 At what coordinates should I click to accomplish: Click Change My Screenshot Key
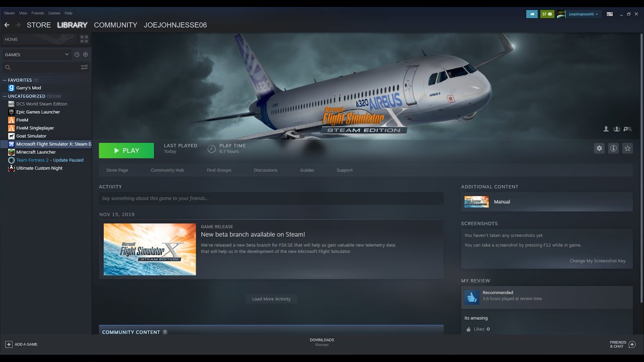pos(598,261)
